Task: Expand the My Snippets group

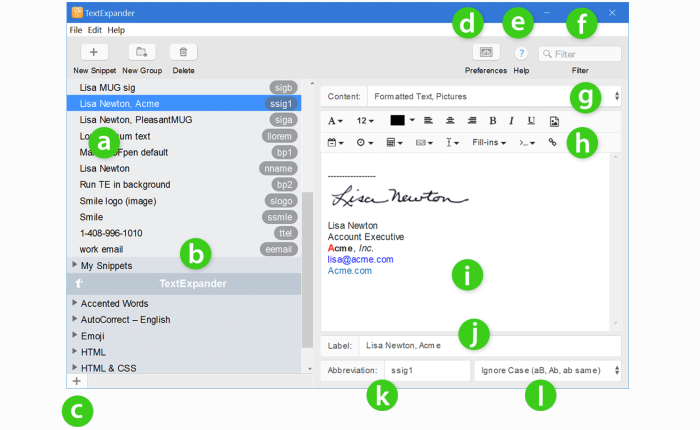Action: (x=75, y=265)
